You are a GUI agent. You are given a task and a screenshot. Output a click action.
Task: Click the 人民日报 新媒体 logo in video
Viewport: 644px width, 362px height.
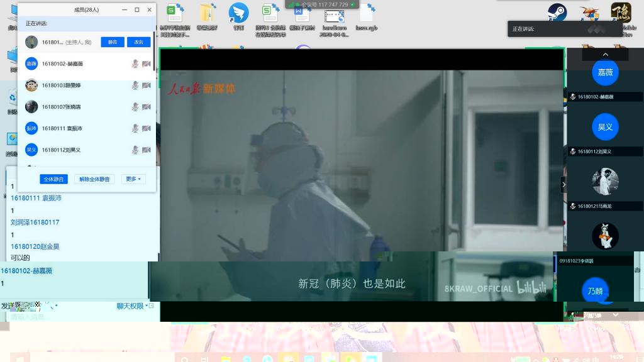coord(201,89)
